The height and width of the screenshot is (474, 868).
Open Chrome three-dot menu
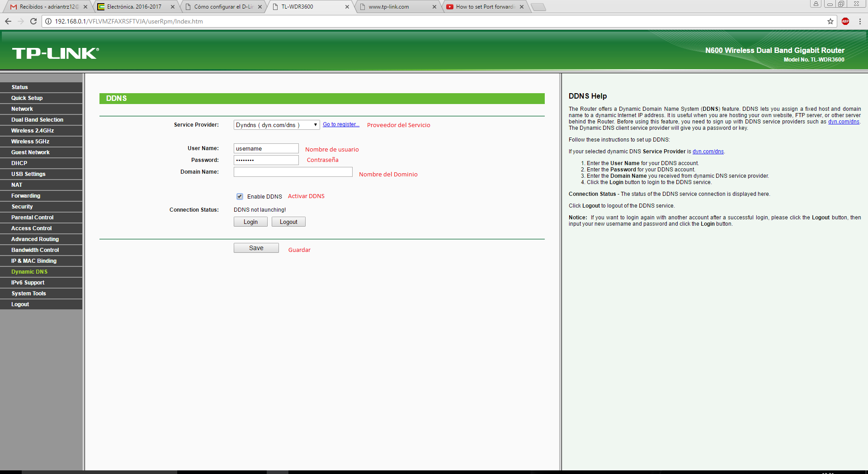point(860,21)
